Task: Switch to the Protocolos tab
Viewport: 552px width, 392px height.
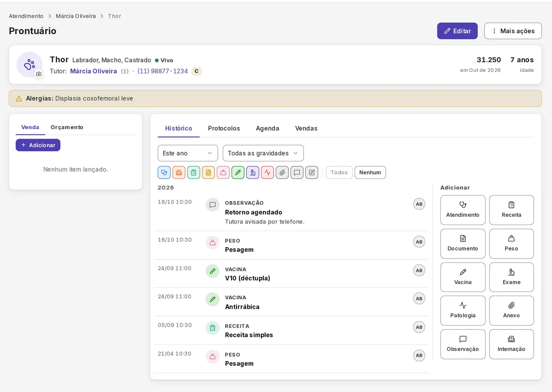Action: tap(224, 129)
